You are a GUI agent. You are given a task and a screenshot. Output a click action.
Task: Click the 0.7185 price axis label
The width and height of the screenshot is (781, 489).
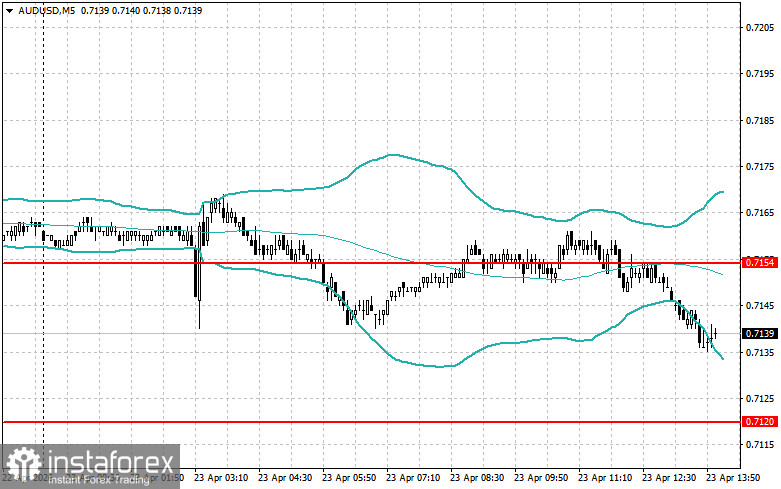point(760,121)
